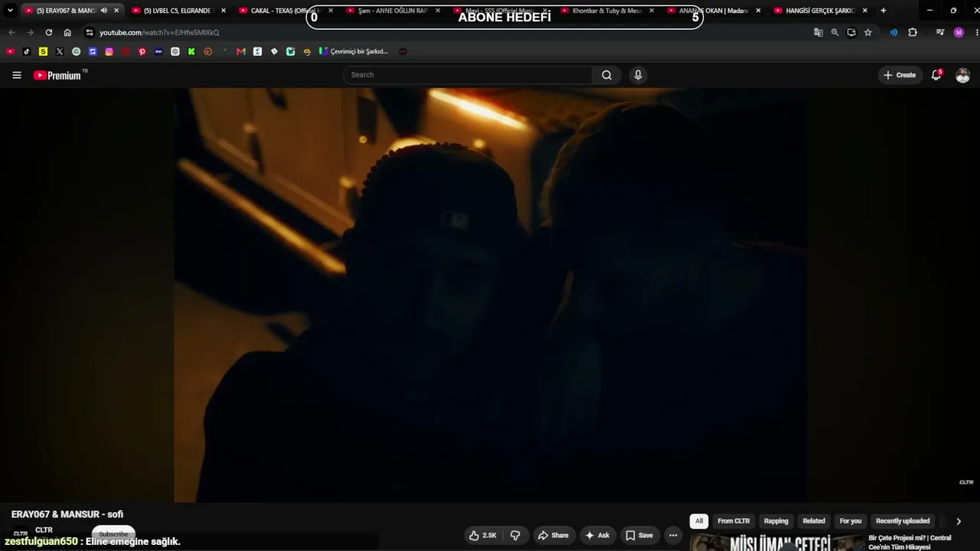This screenshot has width=980, height=551.
Task: Navigate back in browser
Action: 11,32
